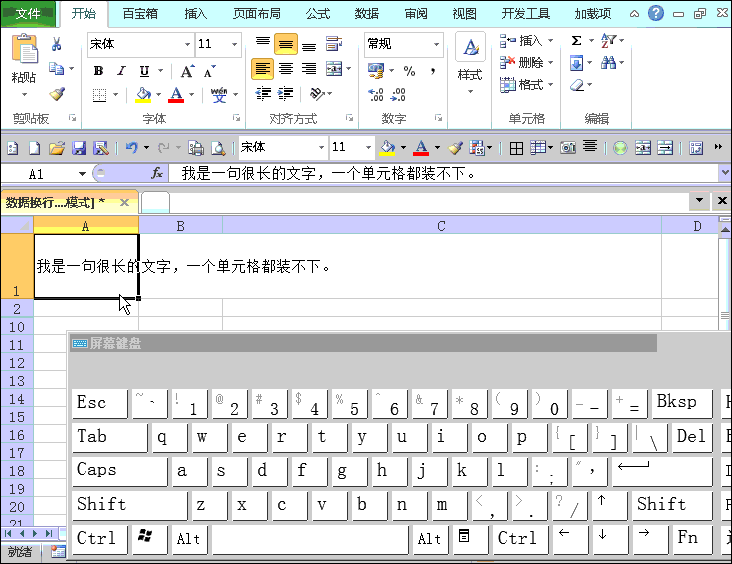Toggle Underline formatting
732x564 pixels.
click(144, 71)
